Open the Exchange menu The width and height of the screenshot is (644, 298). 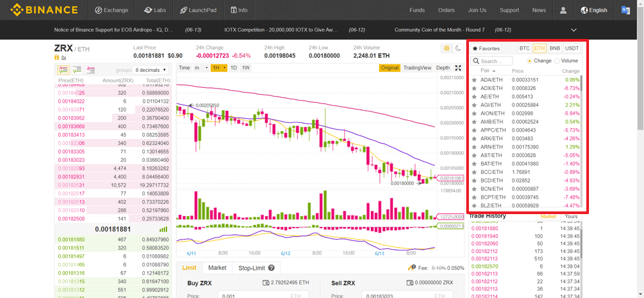click(111, 10)
